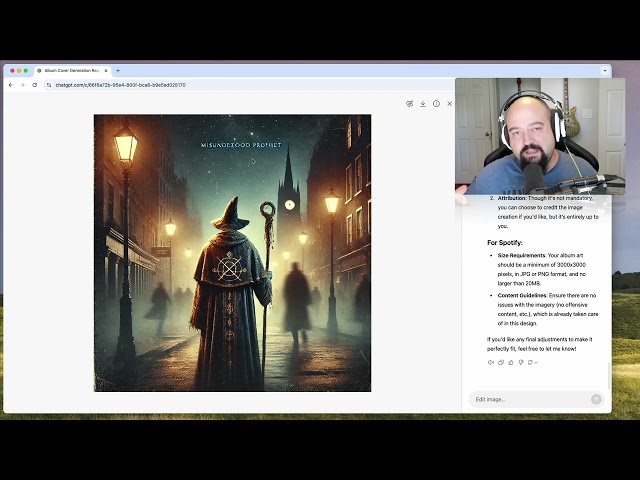640x480 pixels.
Task: Open the tab search dropdown arrow
Action: [x=605, y=71]
